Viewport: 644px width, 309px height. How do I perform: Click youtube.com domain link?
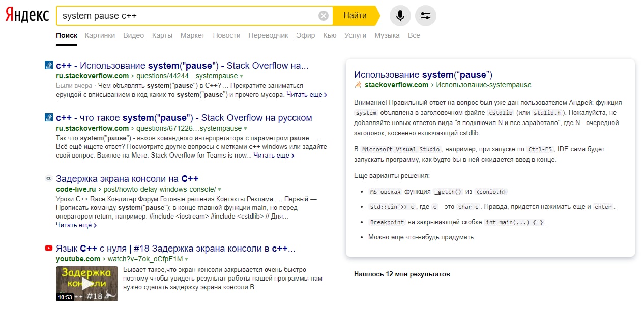click(x=78, y=259)
